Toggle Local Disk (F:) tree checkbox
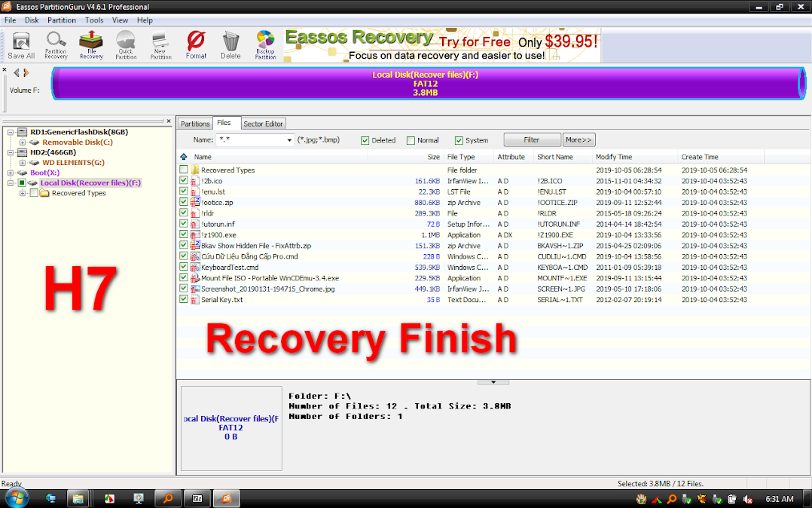The width and height of the screenshot is (812, 508). point(22,183)
